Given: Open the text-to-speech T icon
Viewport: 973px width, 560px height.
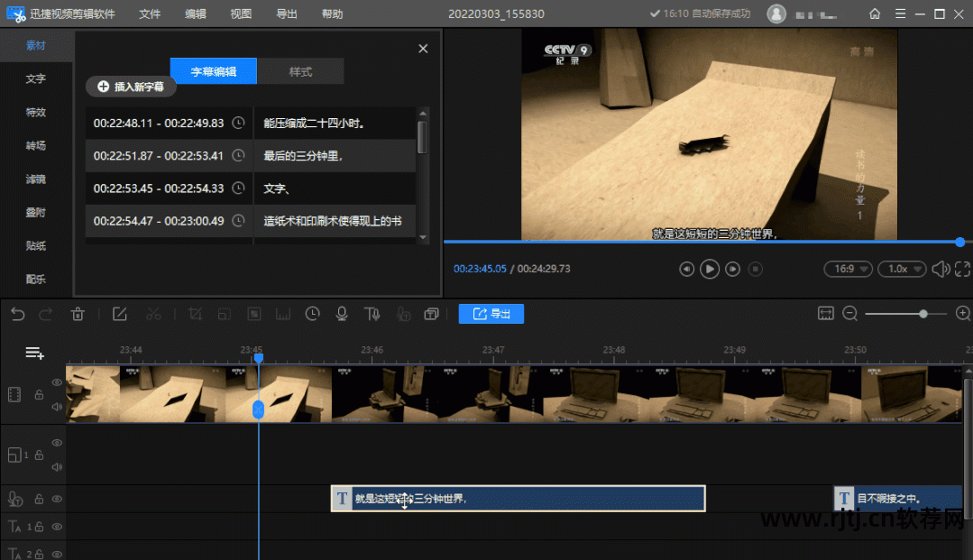Looking at the screenshot, I should [372, 314].
